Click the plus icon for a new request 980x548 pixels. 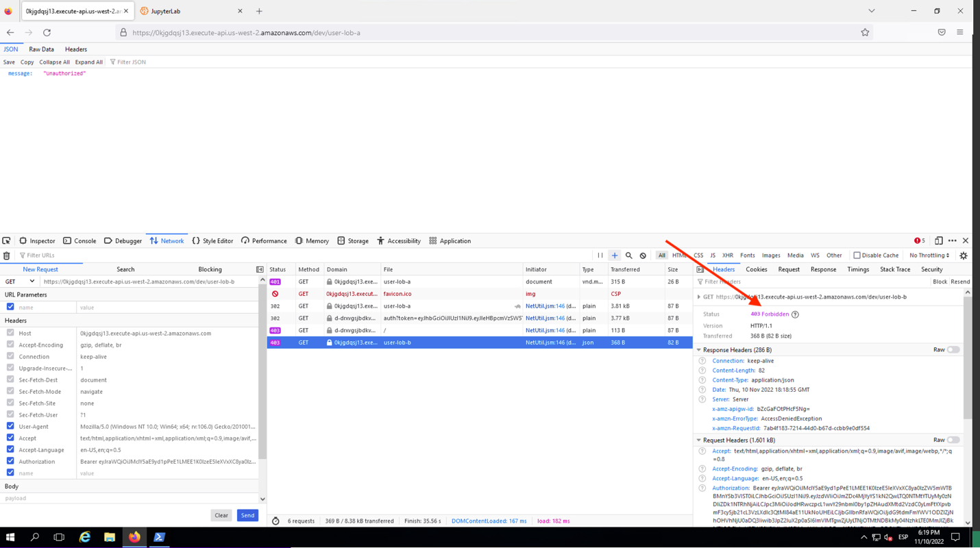pos(615,256)
